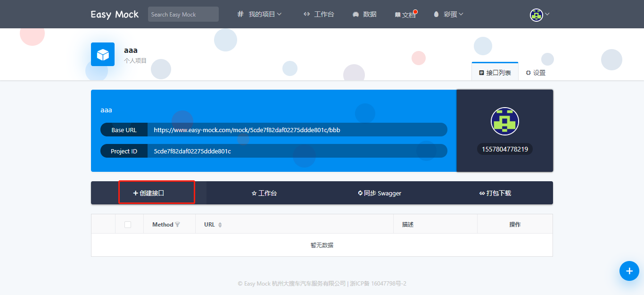Open 工作台 from the action bar

click(264, 193)
